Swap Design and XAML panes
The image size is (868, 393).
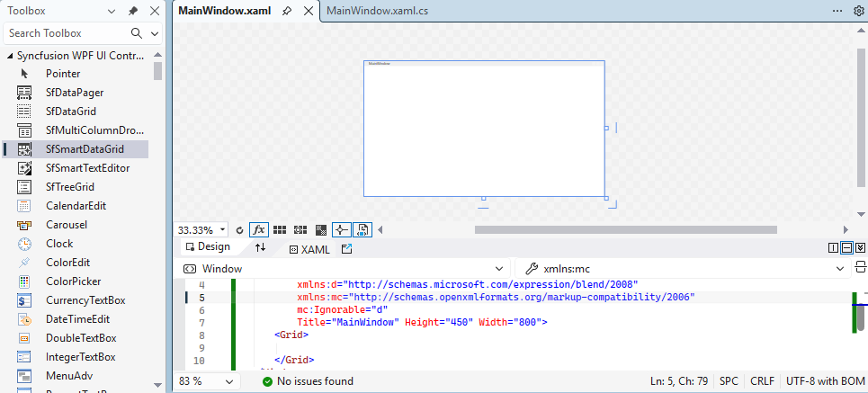coord(260,247)
